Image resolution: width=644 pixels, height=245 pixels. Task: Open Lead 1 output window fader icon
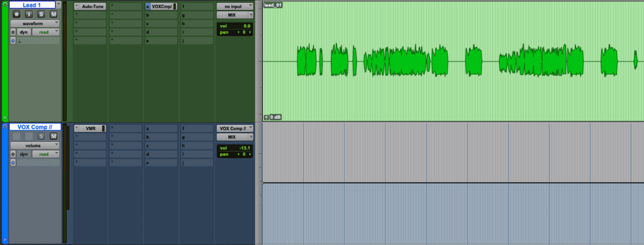(251, 15)
